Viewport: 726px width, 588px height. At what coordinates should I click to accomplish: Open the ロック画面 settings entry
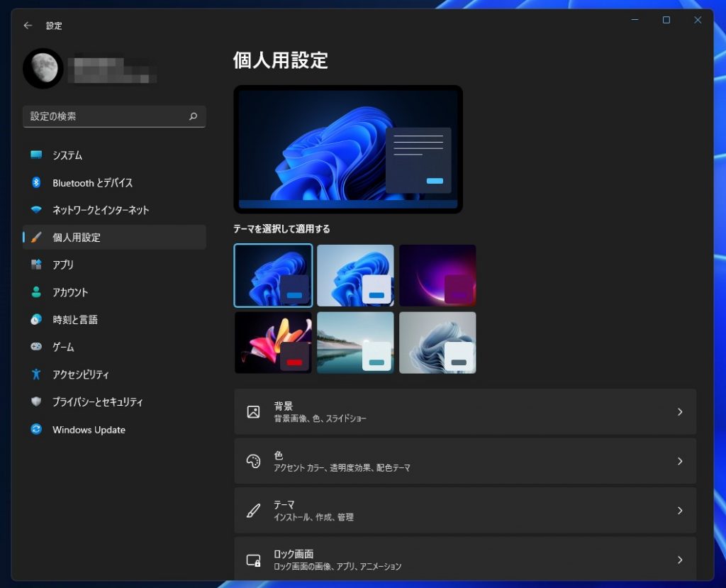464,559
